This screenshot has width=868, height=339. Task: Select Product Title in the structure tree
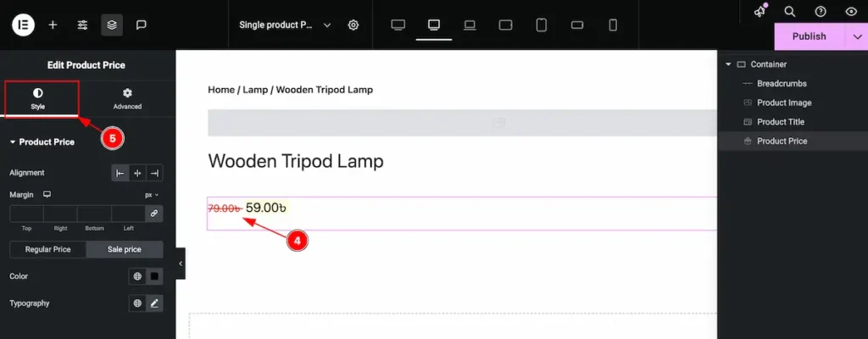pos(780,122)
